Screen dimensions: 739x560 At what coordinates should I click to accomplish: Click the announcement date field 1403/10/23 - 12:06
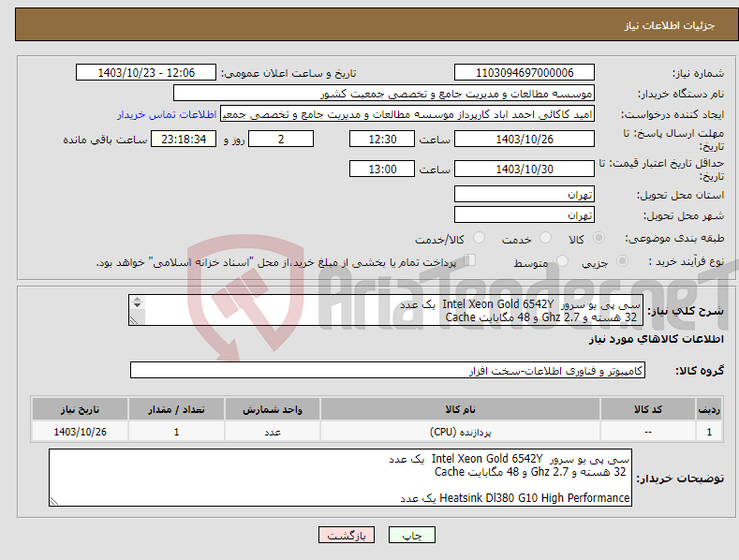click(x=145, y=73)
